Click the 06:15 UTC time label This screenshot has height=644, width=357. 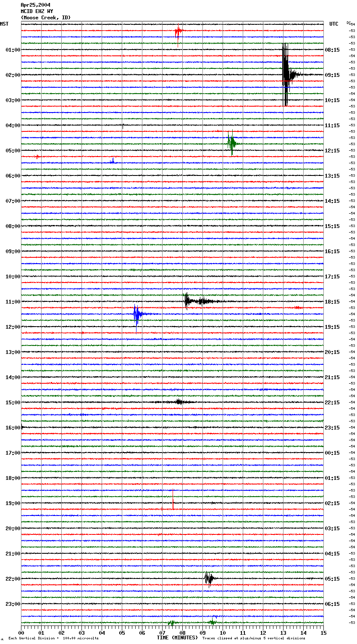click(x=332, y=604)
